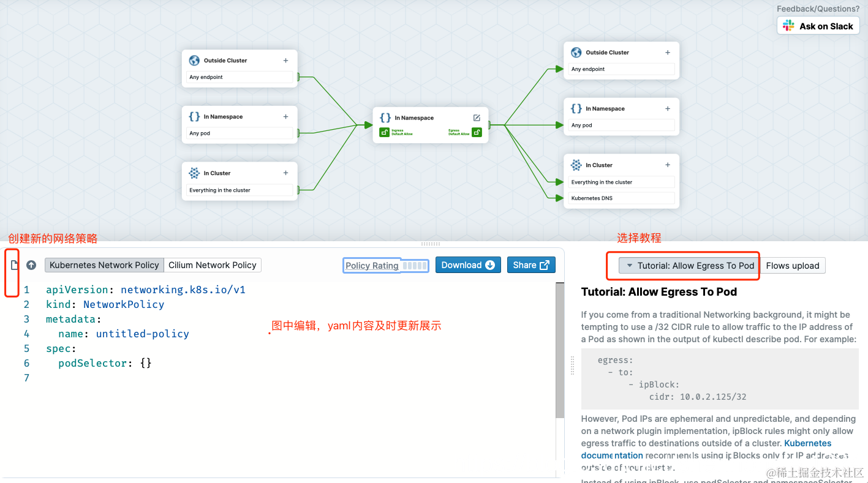Image resolution: width=868 pixels, height=483 pixels.
Task: Click plus on ingress In Namespace card
Action: 285,116
